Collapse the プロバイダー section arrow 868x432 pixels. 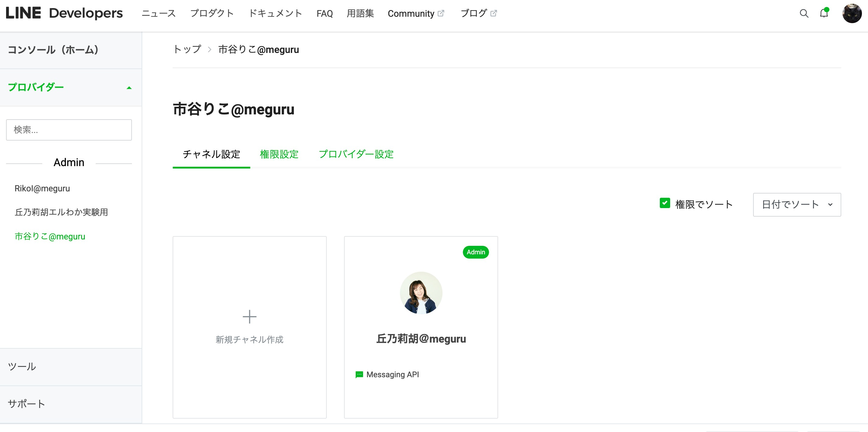(x=129, y=88)
